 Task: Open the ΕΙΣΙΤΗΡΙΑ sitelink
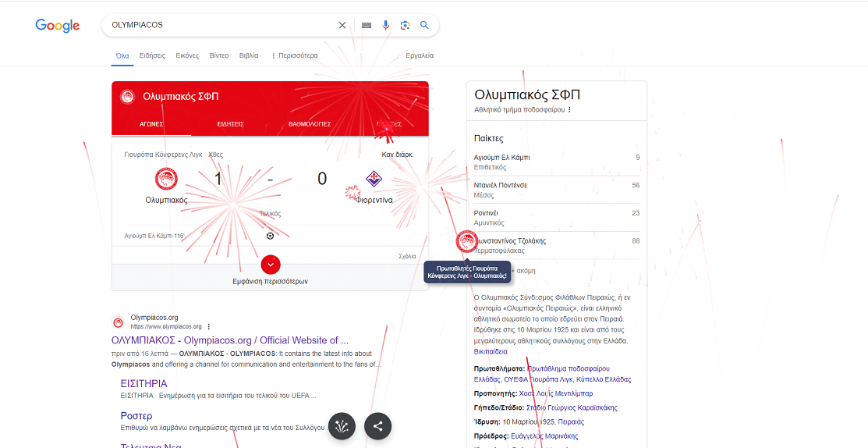coord(143,384)
